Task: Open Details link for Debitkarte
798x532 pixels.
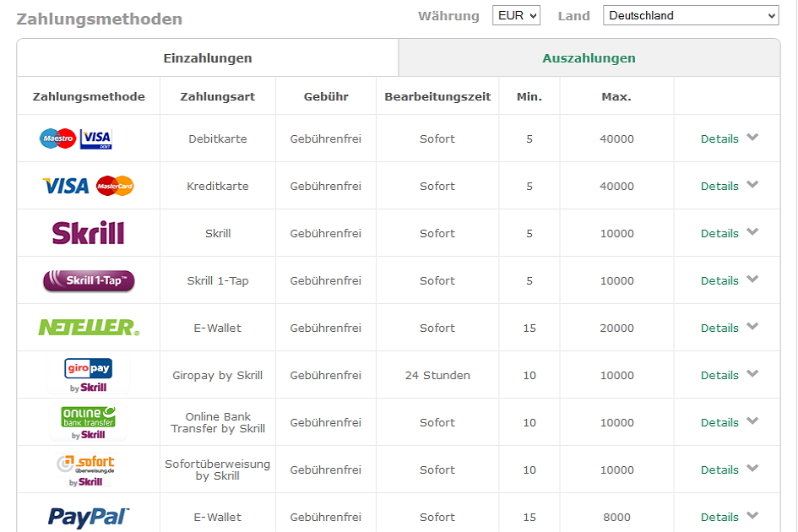Action: pos(719,139)
